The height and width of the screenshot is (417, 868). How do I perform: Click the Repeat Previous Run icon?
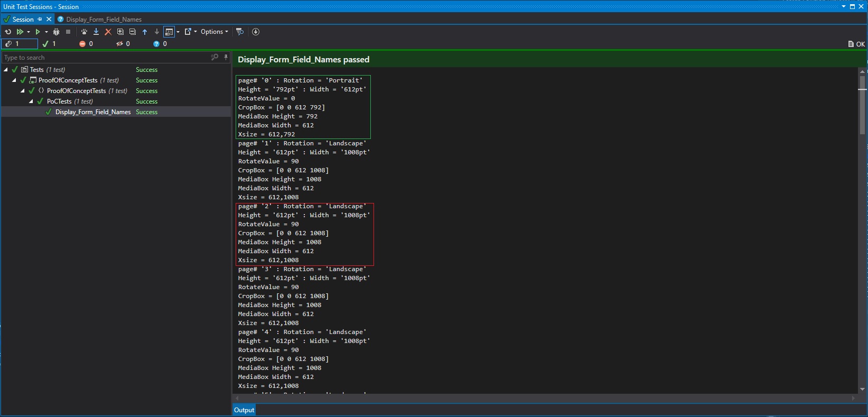point(8,32)
